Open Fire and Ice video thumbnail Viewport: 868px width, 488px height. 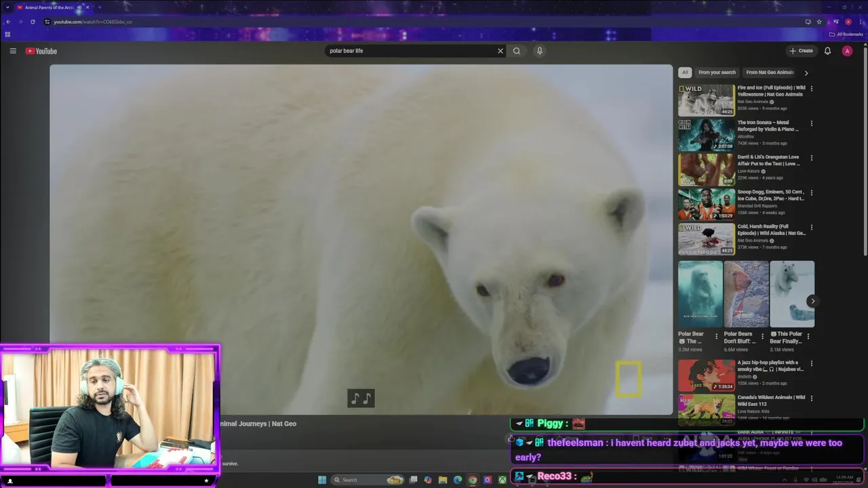pos(706,100)
